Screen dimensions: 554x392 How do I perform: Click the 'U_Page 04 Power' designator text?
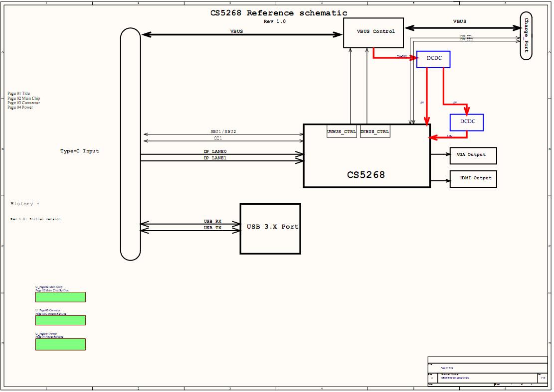[x=46, y=334]
